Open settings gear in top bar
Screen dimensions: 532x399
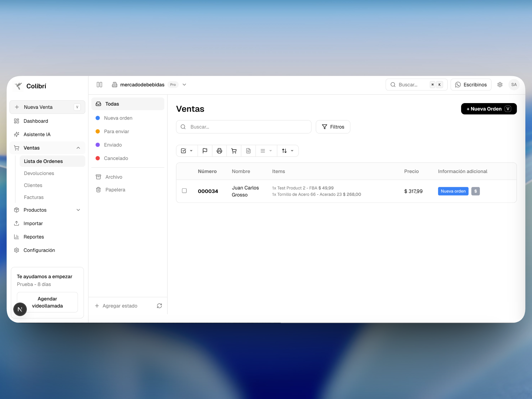(x=500, y=85)
